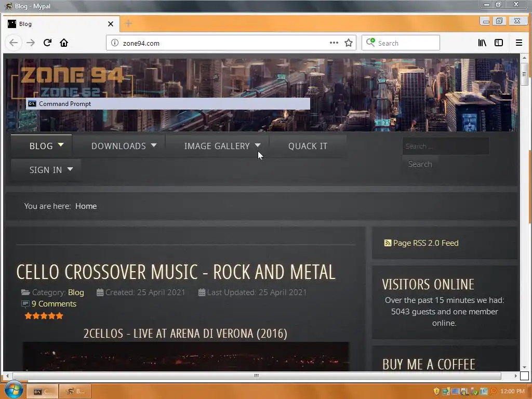
Task: Go forward with the forward arrow
Action: point(31,43)
